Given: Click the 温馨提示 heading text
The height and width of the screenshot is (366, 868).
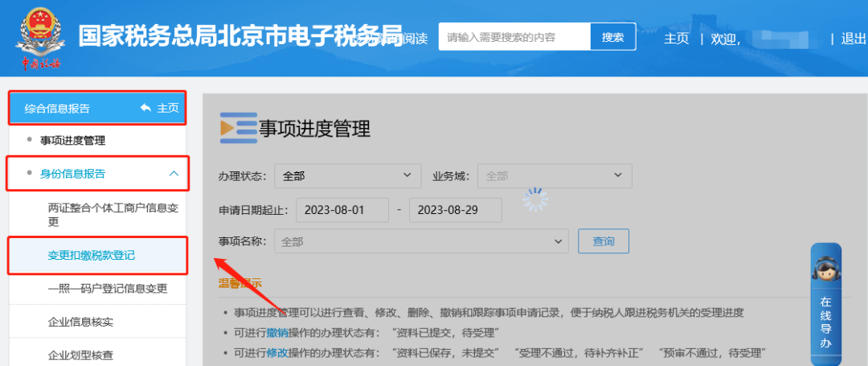Looking at the screenshot, I should coord(240,283).
